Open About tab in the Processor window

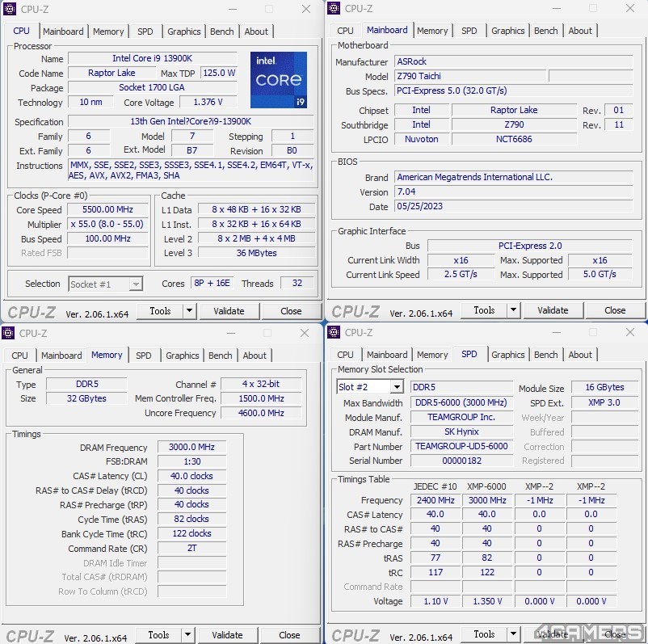[256, 32]
